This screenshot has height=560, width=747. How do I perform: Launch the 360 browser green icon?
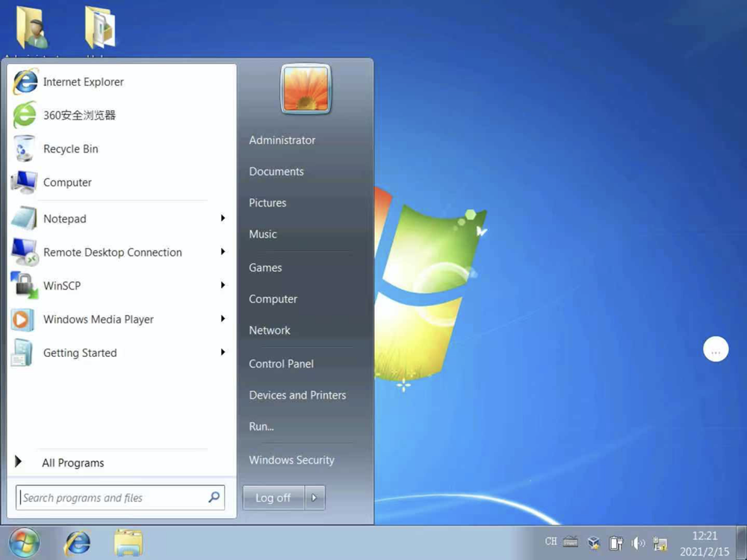25,115
